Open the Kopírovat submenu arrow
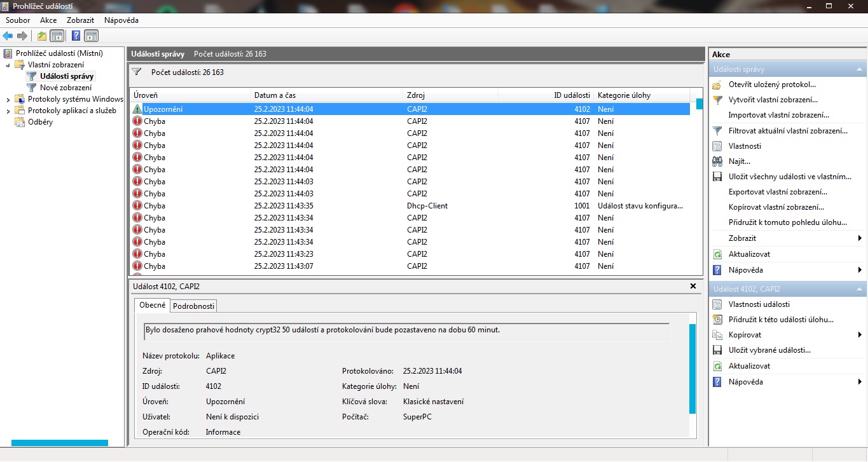This screenshot has width=868, height=462. (x=860, y=335)
